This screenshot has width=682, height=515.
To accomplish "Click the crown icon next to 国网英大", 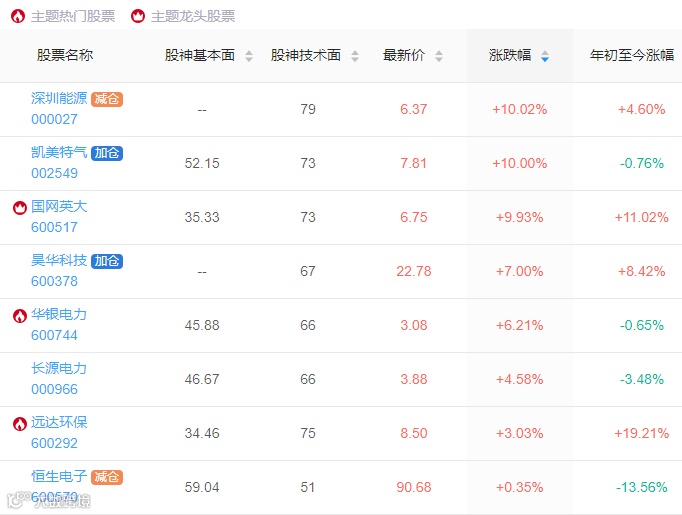I will coord(20,207).
